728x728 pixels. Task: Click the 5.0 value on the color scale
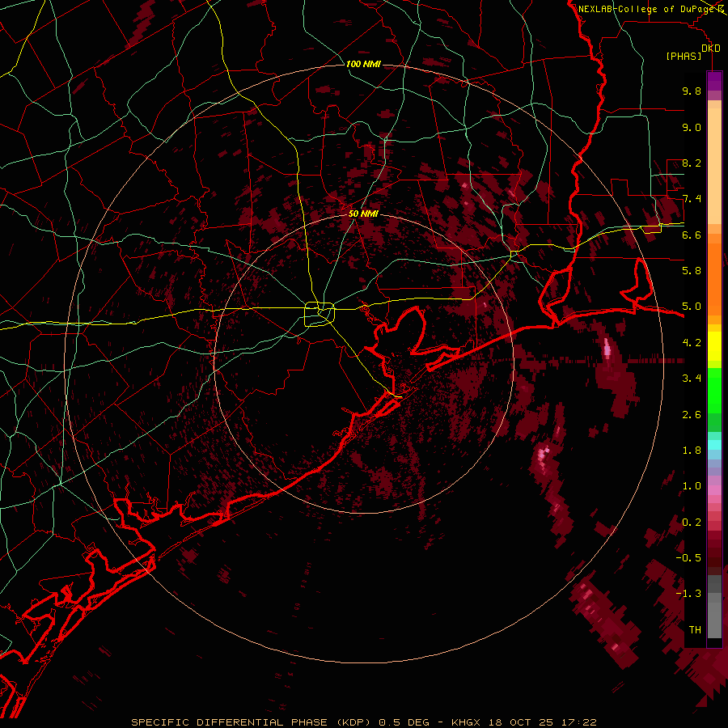coord(692,307)
